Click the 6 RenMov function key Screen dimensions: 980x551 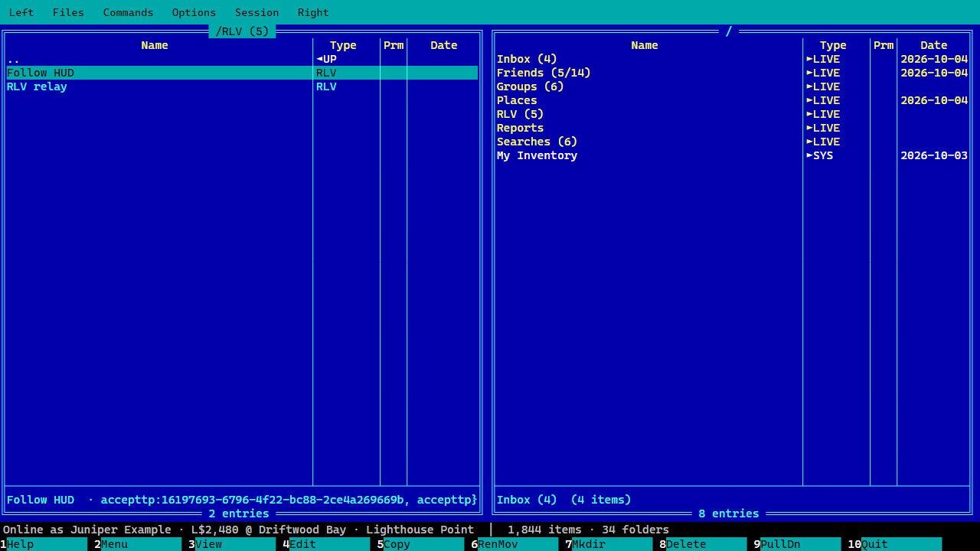(514, 544)
